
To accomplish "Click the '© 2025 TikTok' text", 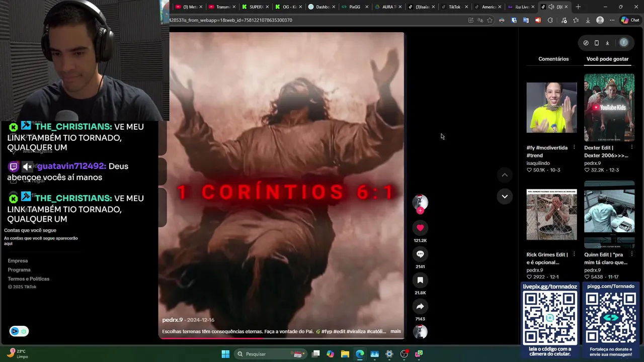I will pyautogui.click(x=22, y=287).
